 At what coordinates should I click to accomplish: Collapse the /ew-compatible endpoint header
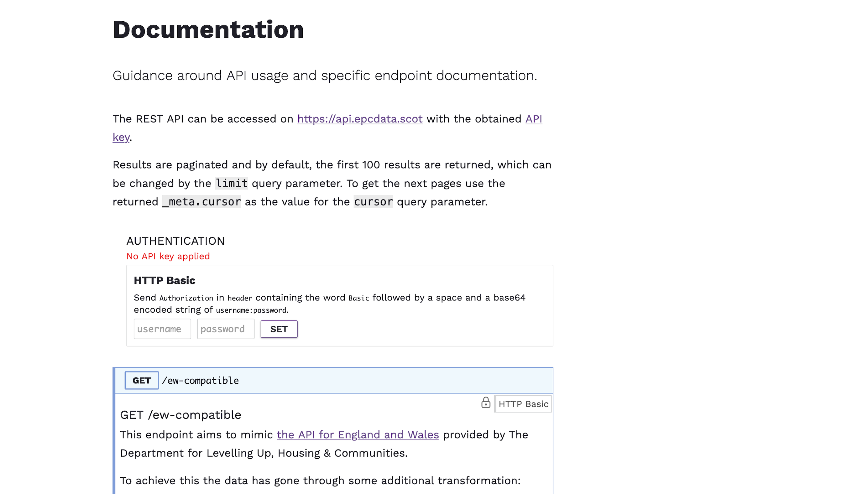(x=339, y=380)
